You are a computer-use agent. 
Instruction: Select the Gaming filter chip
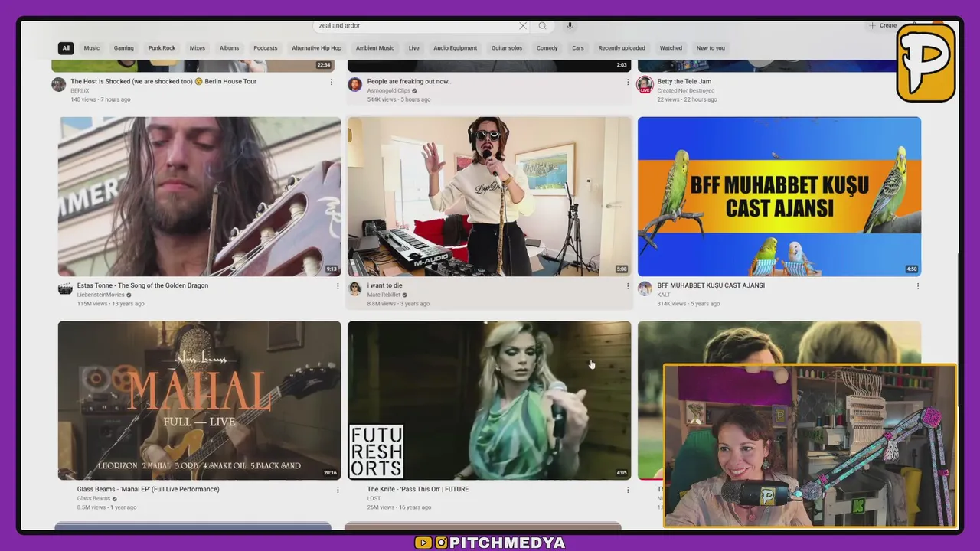pos(124,48)
